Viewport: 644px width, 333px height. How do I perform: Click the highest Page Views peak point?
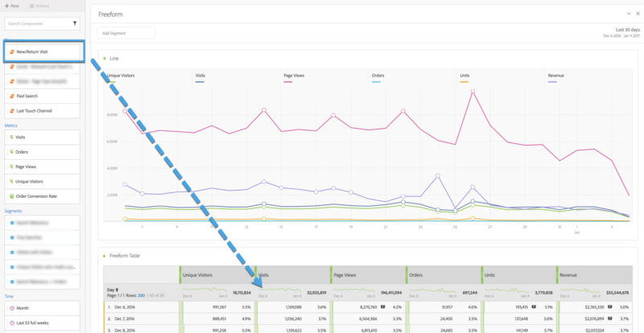click(473, 91)
